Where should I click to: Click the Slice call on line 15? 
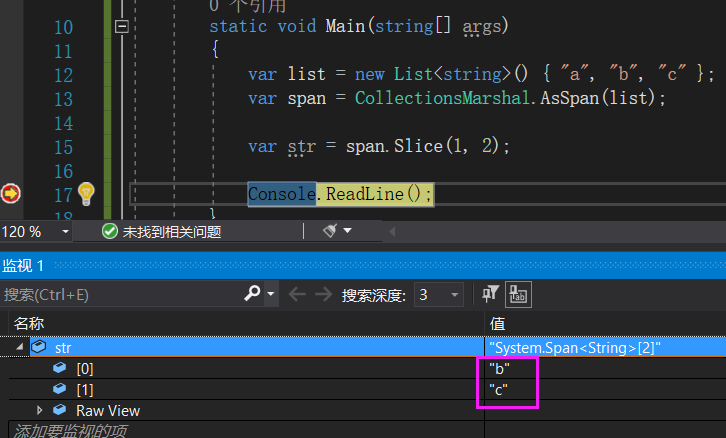[419, 146]
